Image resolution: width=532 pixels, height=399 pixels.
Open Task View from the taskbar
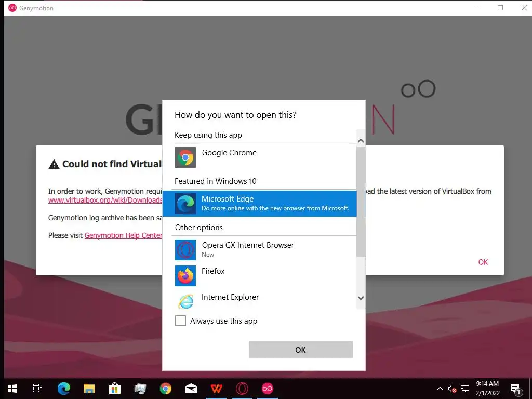pos(37,389)
